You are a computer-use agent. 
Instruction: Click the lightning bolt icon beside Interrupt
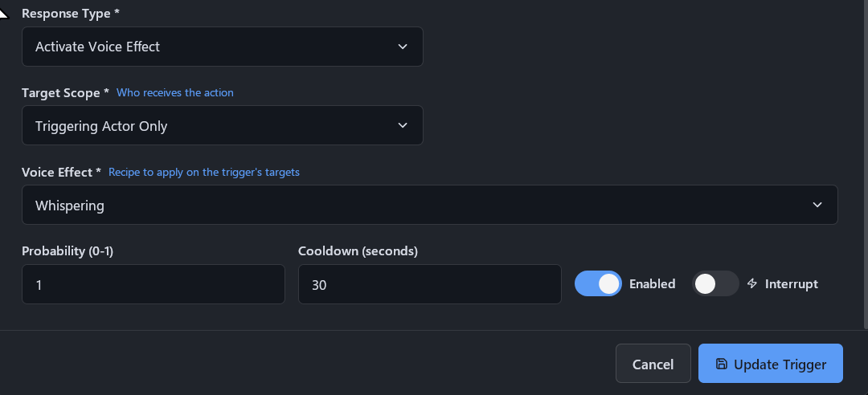pyautogui.click(x=751, y=283)
